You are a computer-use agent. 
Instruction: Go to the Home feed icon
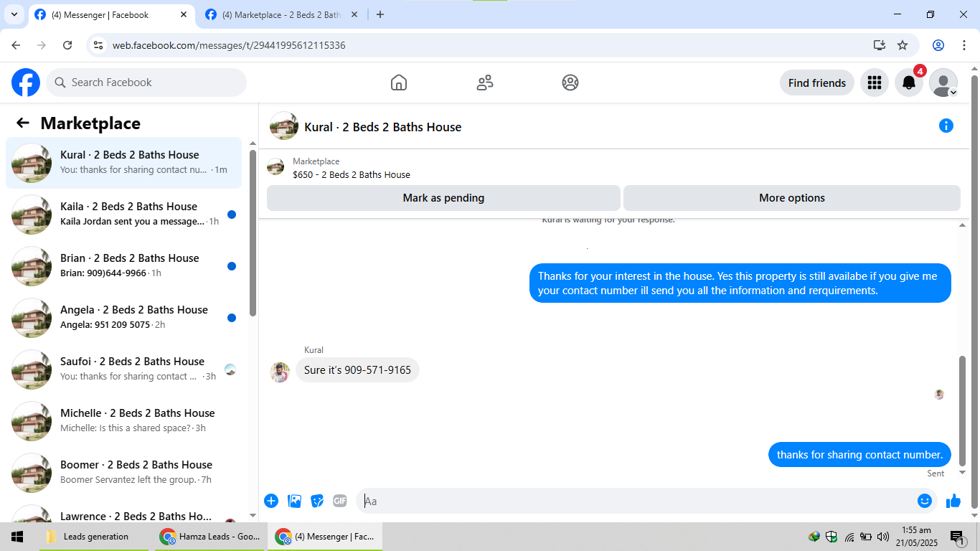[399, 83]
